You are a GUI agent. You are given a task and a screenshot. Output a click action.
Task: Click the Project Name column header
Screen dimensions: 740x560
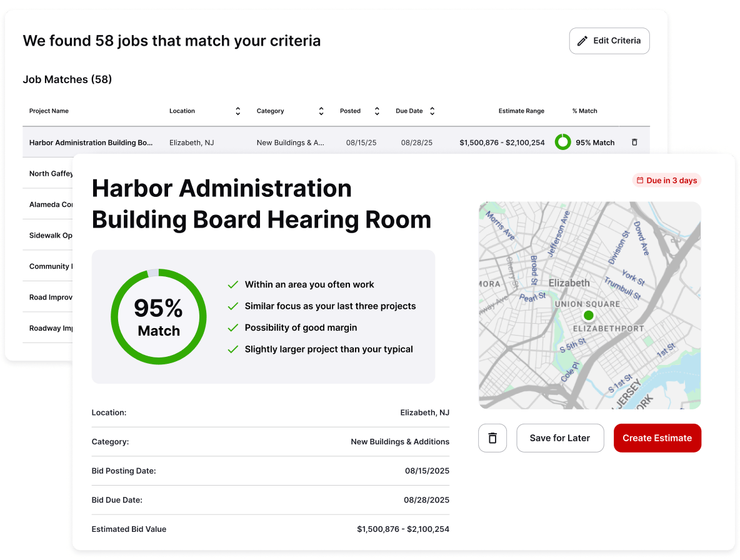point(49,111)
